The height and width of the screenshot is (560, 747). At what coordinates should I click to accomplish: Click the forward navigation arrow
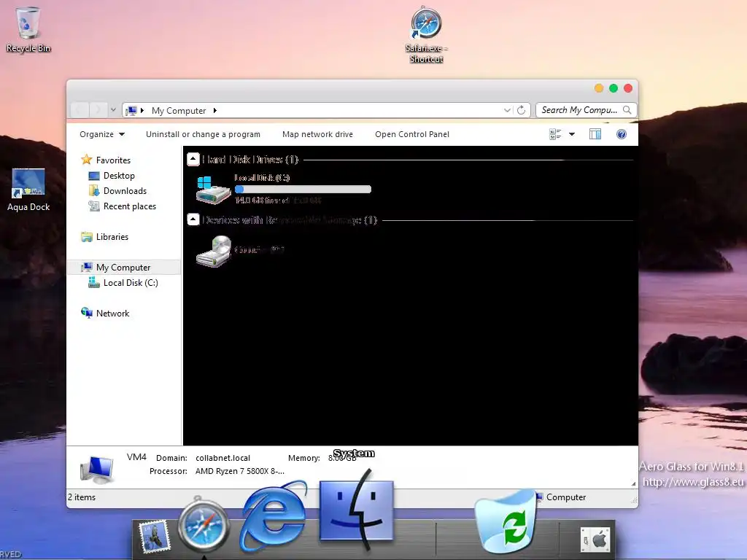tap(98, 110)
